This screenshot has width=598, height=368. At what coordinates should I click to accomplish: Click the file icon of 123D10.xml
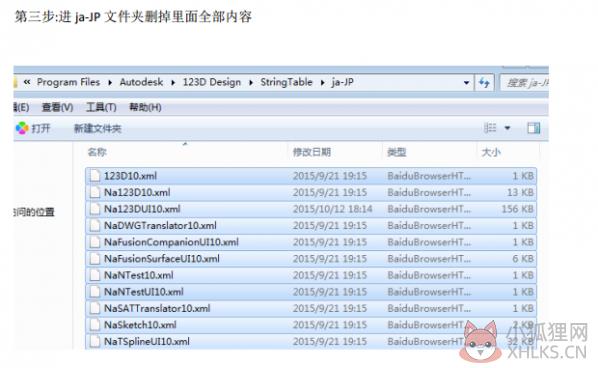click(x=95, y=176)
